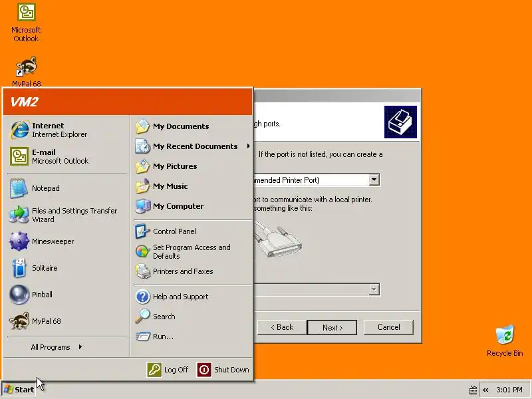Launch MyPal 68 from the Start menu
Image resolution: width=532 pixels, height=399 pixels.
coord(66,321)
